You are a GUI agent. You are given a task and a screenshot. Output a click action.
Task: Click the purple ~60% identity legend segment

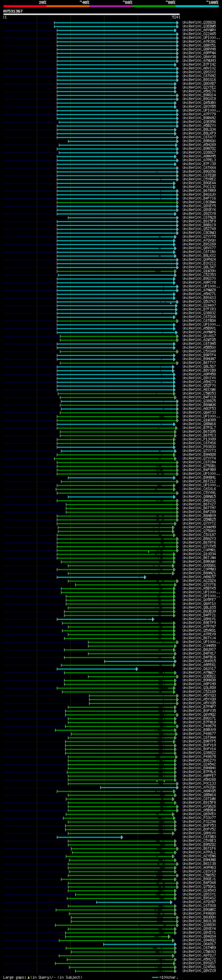point(111,7)
